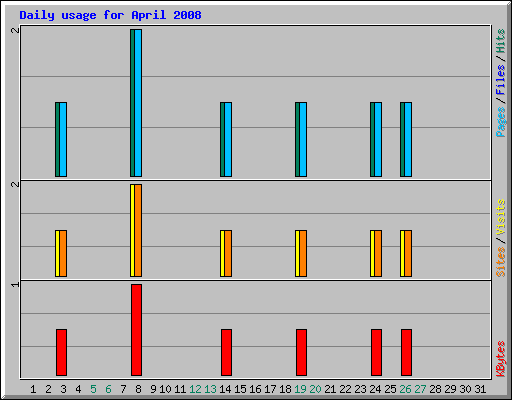Click the 'KBytes' legend label
This screenshot has width=512, height=400.
click(x=500, y=359)
